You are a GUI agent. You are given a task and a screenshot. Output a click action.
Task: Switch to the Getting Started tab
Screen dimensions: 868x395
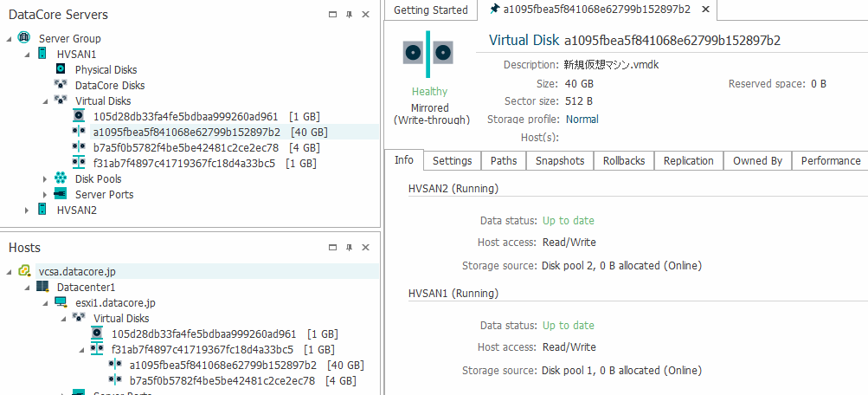click(431, 10)
